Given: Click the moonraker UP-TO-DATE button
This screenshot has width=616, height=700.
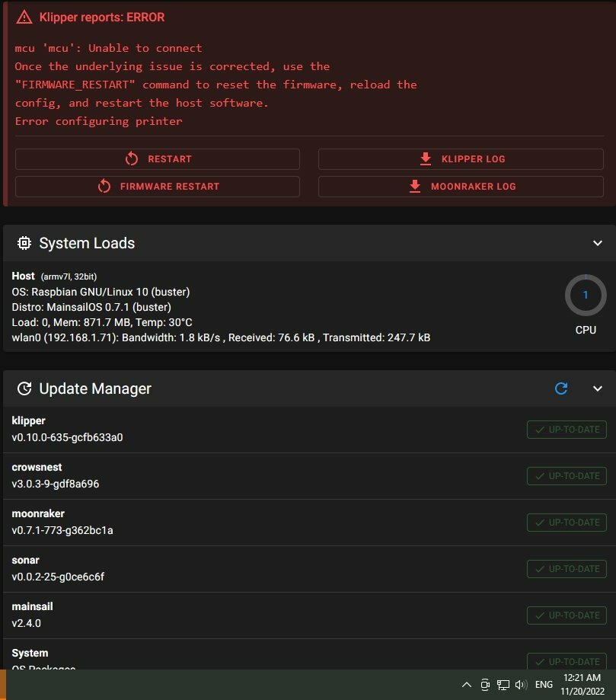Looking at the screenshot, I should click(x=567, y=523).
